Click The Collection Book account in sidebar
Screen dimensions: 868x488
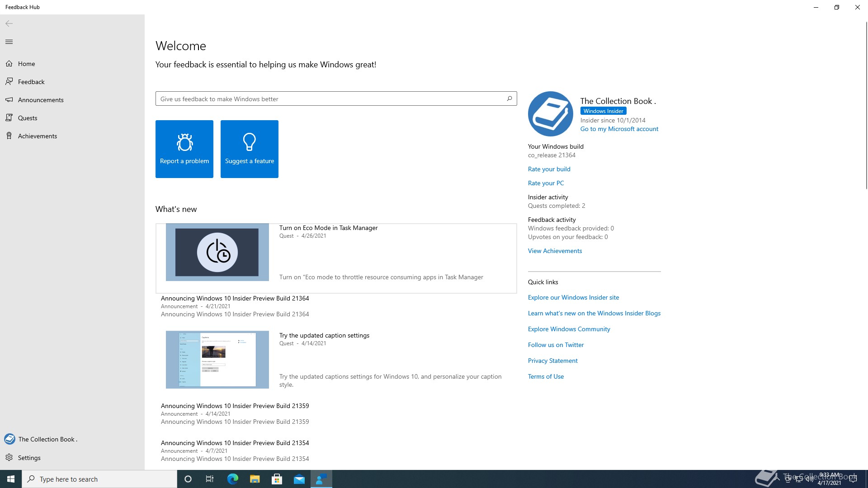point(72,439)
